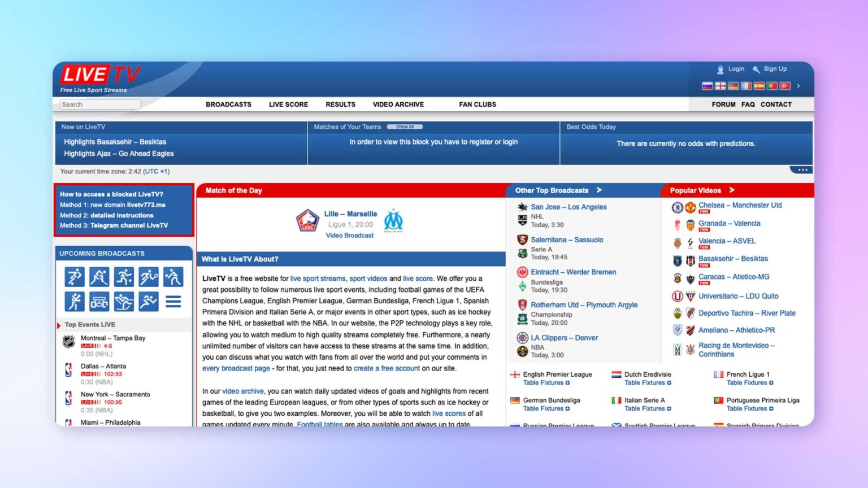Click the Login user icon
This screenshot has height=488, width=868.
pos(720,69)
